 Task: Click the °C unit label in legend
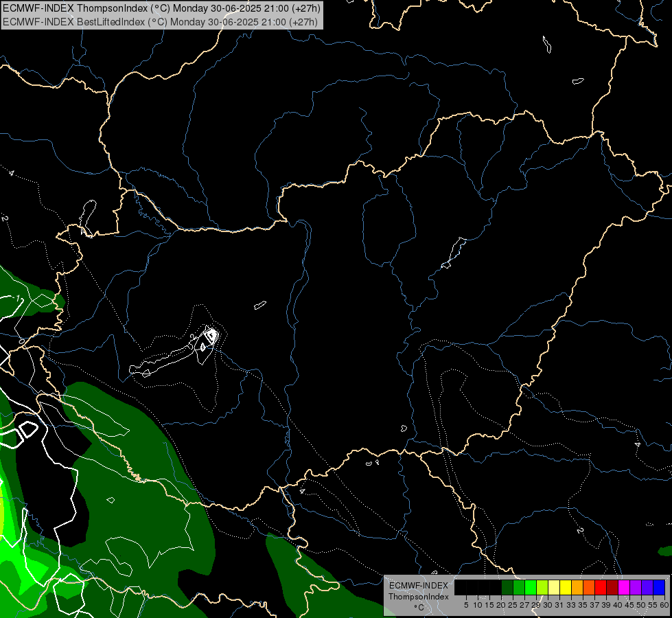[x=419, y=607]
